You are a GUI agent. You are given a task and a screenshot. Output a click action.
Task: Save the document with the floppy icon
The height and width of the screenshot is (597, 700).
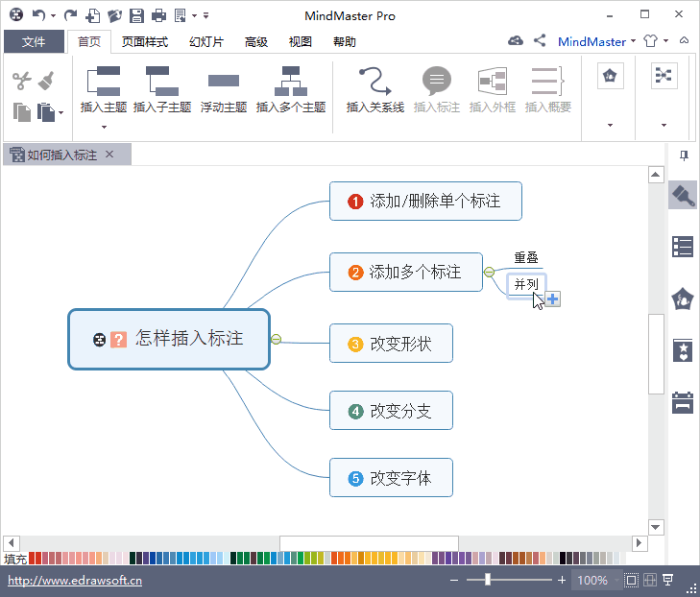tap(136, 15)
